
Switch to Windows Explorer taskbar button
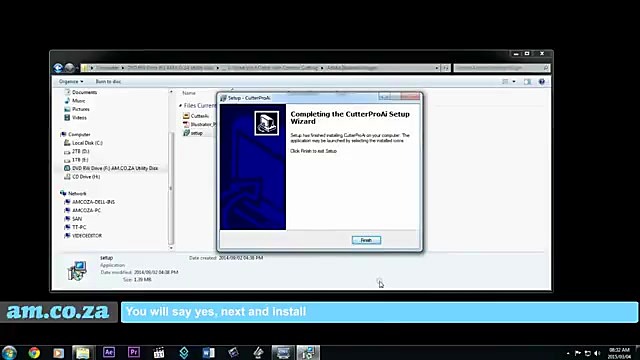coord(83,353)
